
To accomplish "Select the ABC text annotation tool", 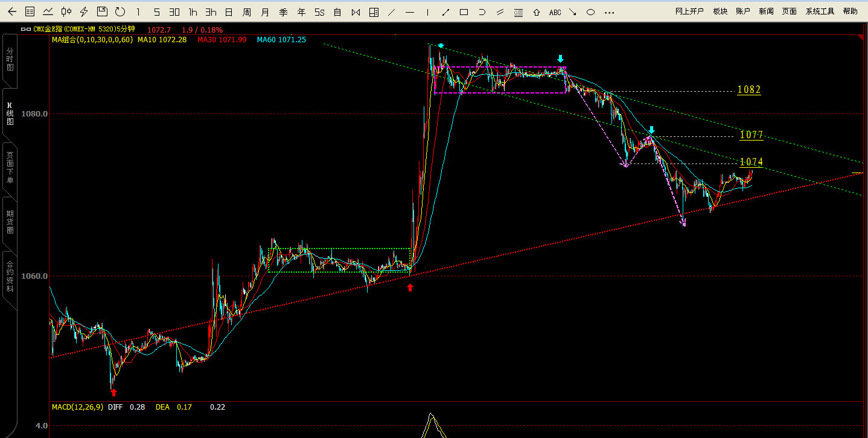I will click(555, 12).
